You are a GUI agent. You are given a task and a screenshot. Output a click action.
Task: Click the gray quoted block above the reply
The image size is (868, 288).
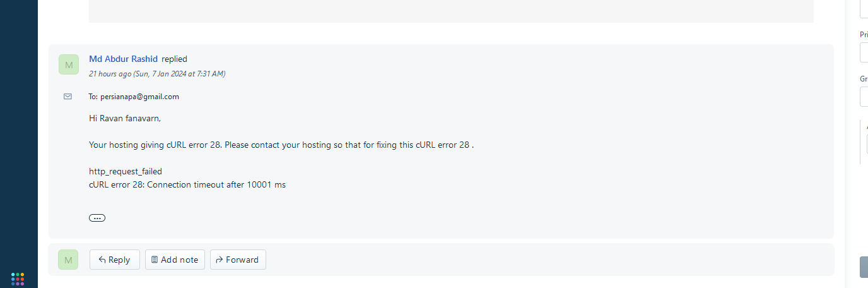coord(451,11)
